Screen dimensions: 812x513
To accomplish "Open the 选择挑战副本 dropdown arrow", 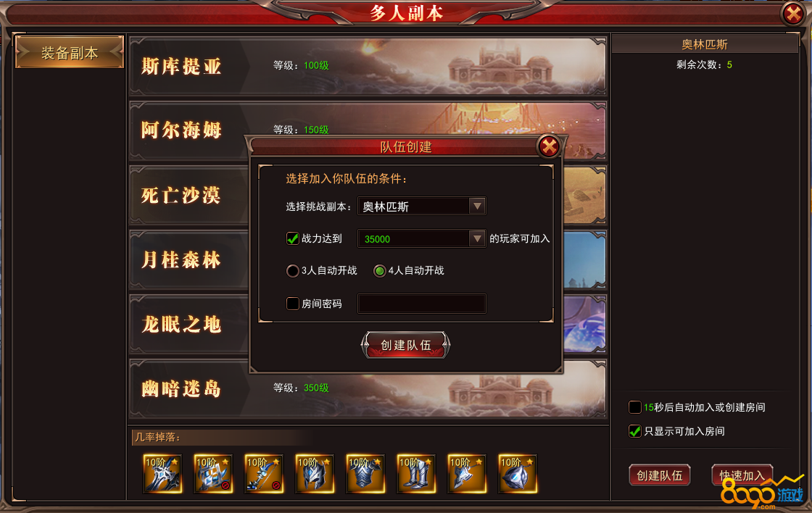I will coord(477,206).
